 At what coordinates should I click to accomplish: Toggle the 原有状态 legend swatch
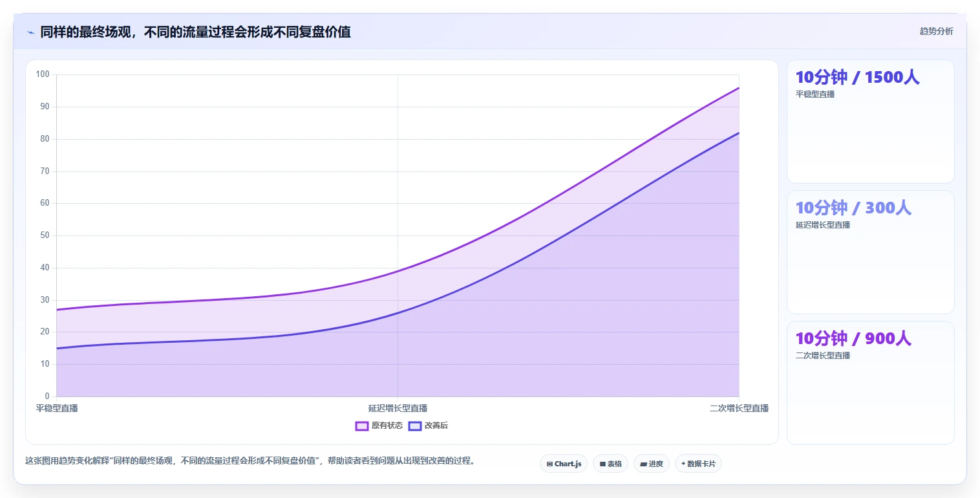pos(361,426)
